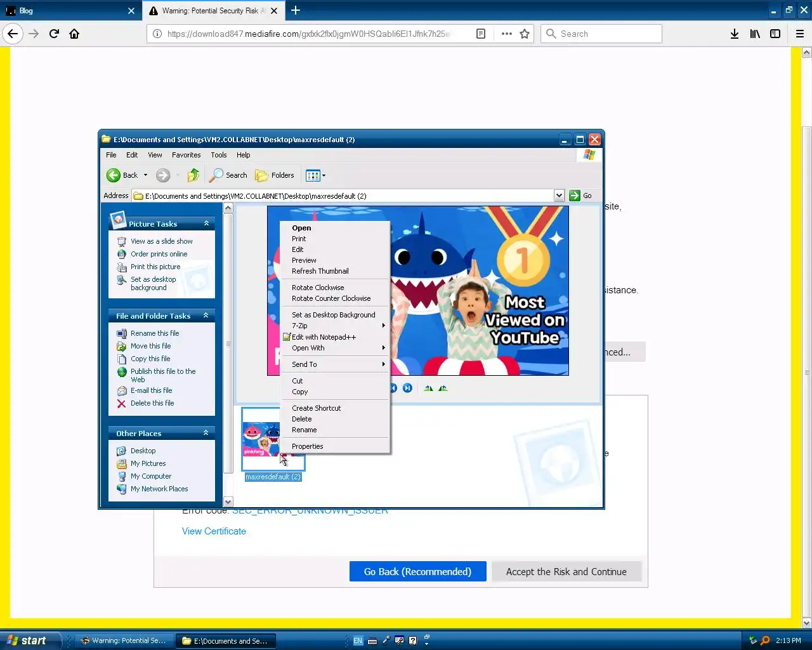Choose Cut in the context menu
Viewport: 812px width, 650px height.
(335, 381)
